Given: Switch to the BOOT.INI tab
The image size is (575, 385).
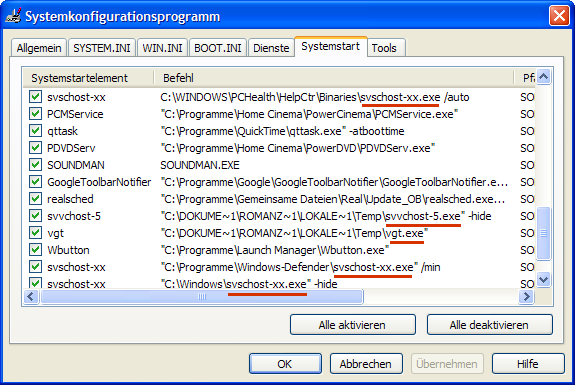Looking at the screenshot, I should 218,48.
